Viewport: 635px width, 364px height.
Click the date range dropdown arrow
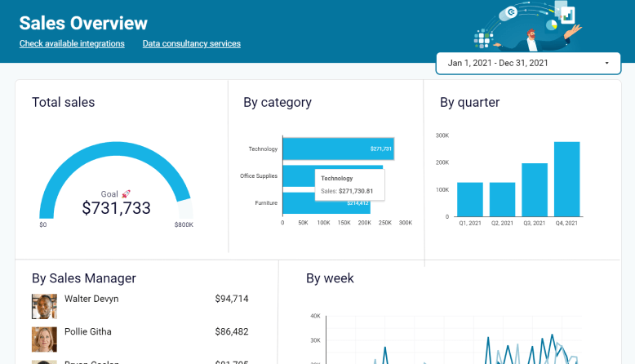point(606,63)
